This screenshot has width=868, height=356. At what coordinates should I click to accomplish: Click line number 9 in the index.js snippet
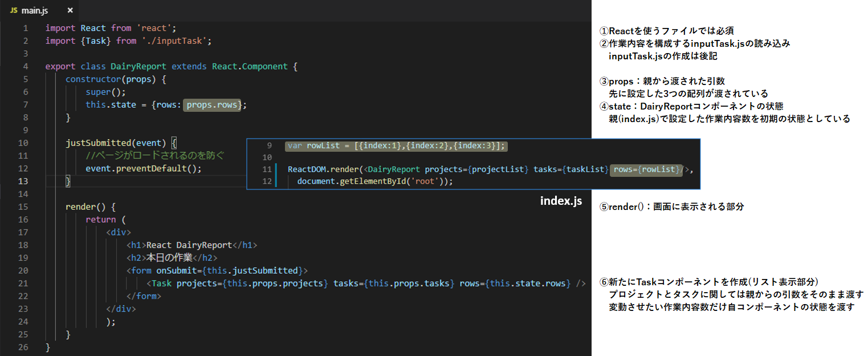(270, 145)
